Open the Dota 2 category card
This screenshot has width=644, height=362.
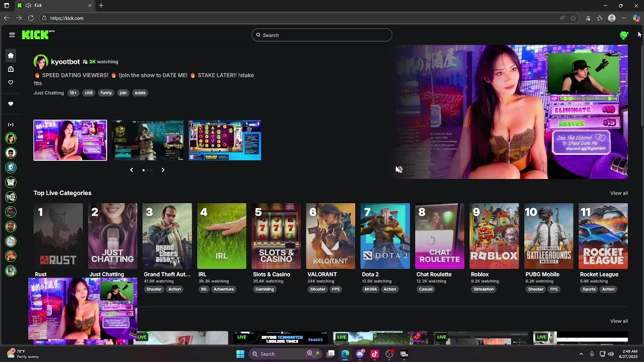[385, 236]
